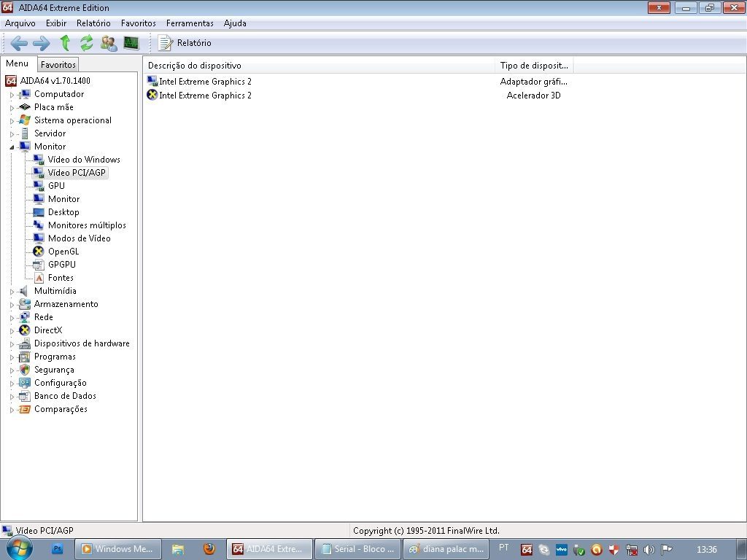Collapse the Monitor tree node
The height and width of the screenshot is (560, 747).
[12, 147]
